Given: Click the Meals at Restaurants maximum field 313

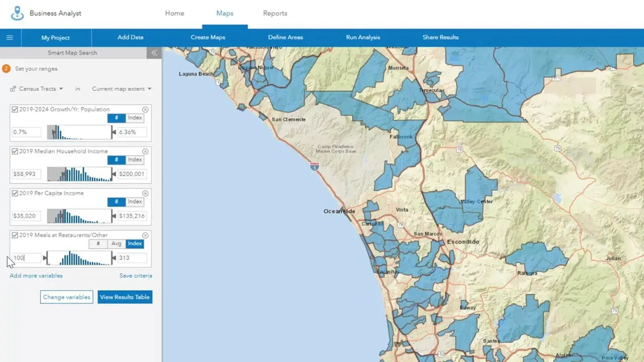Looking at the screenshot, I should [132, 258].
